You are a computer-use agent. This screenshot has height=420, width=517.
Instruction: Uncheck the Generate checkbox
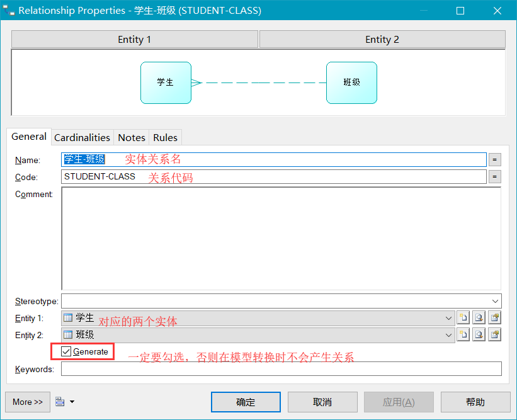tap(67, 351)
